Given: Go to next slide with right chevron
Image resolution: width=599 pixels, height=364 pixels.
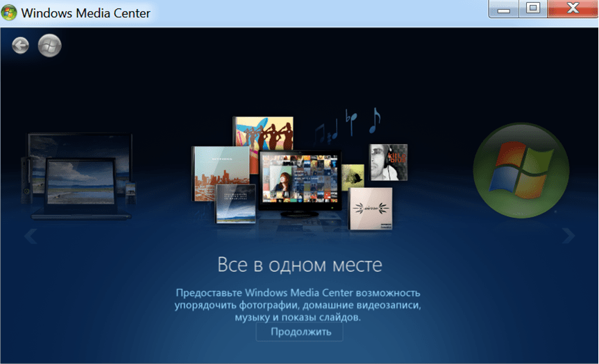Looking at the screenshot, I should (568, 236).
